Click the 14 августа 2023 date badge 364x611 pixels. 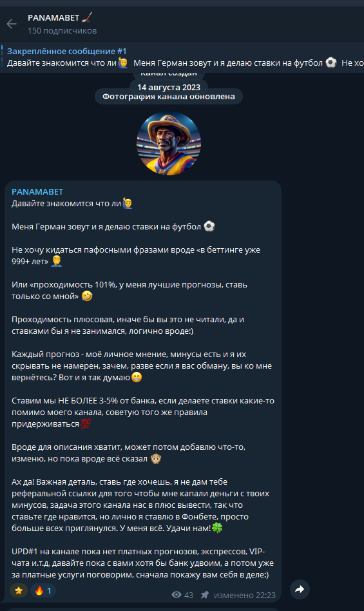pyautogui.click(x=169, y=87)
